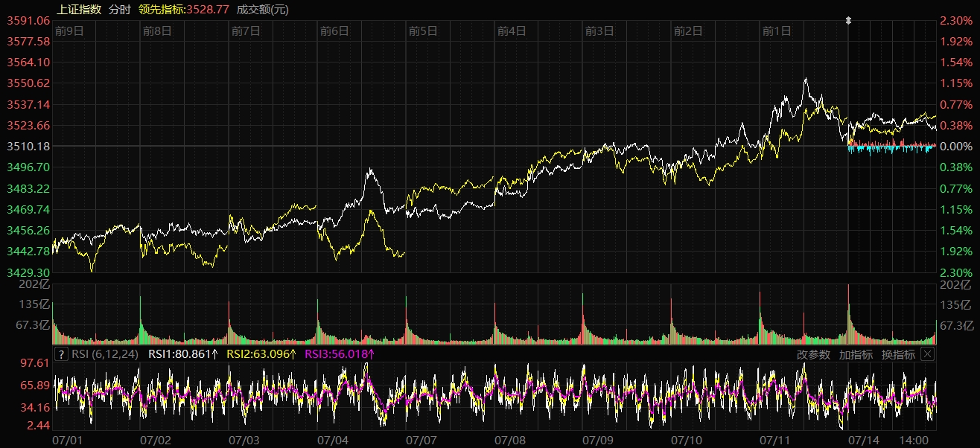980x448 pixels.
Task: Click 换指标 to switch indicator
Action: [898, 354]
